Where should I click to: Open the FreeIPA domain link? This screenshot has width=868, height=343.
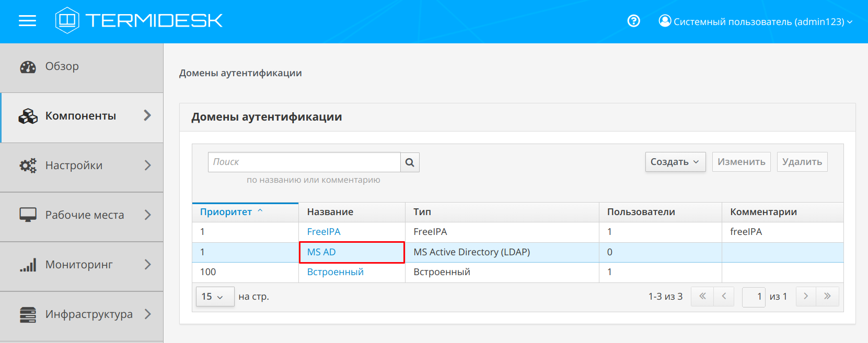click(323, 232)
